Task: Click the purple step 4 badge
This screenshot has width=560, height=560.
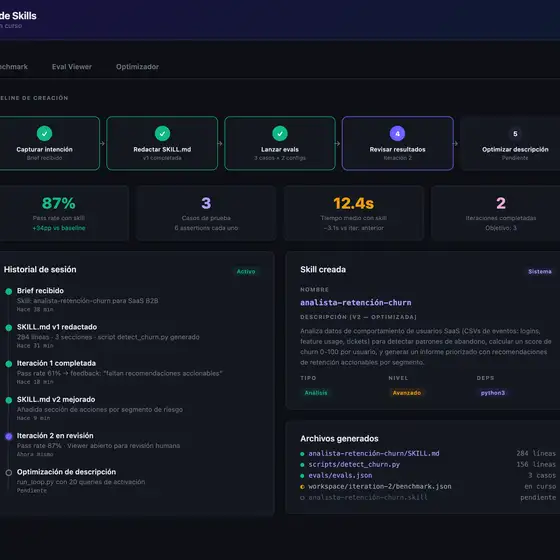Action: (398, 134)
